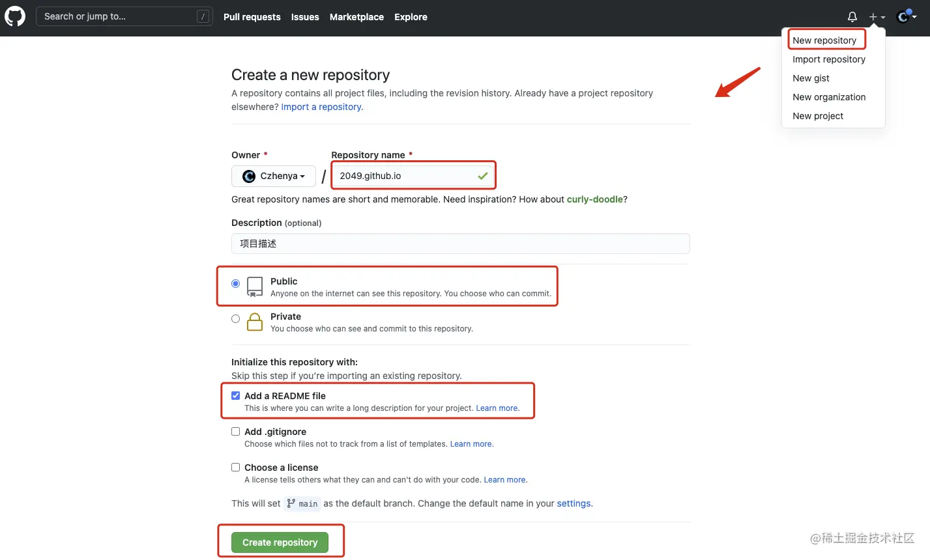930x560 pixels.
Task: Open Explore in the top navigation
Action: point(411,17)
